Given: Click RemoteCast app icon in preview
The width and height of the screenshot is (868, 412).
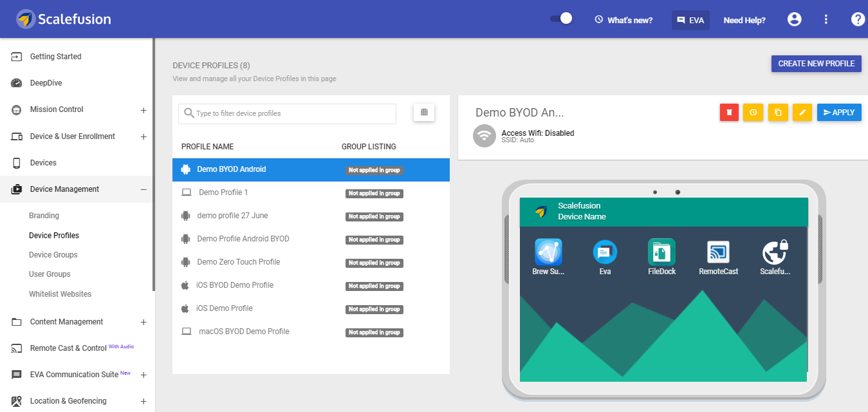Looking at the screenshot, I should coord(718,252).
